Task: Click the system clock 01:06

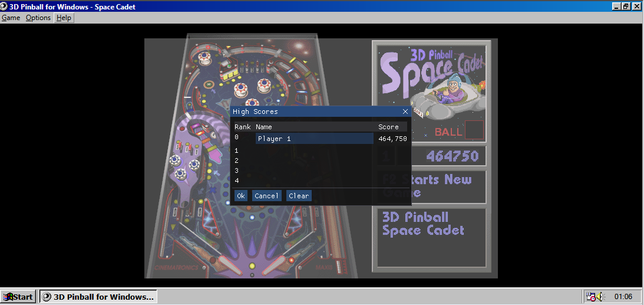Action: [623, 296]
